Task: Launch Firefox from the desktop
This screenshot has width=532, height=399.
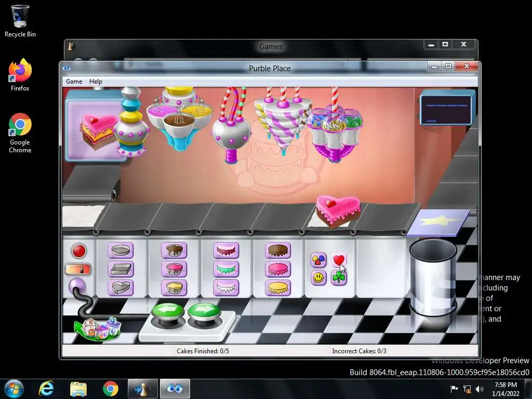Action: (x=20, y=75)
